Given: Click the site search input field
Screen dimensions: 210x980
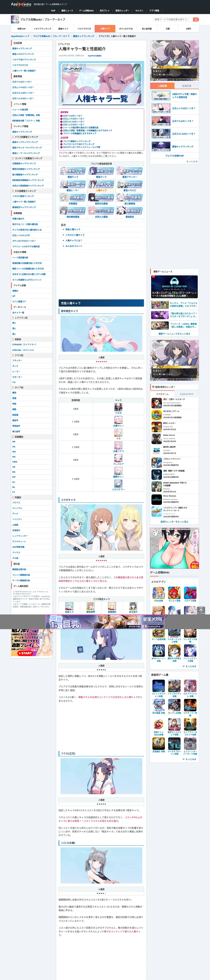Looking at the screenshot, I should click(x=173, y=19).
